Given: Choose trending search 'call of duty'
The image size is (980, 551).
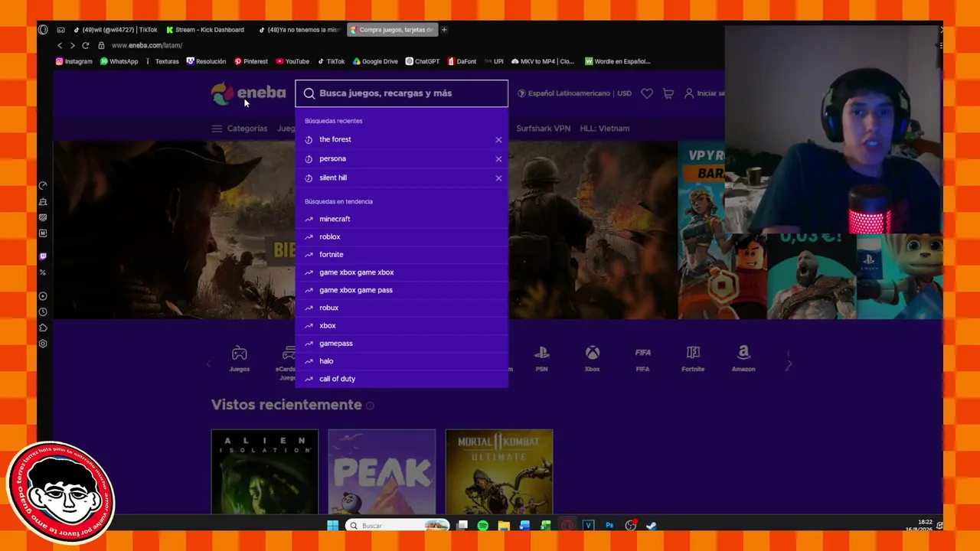Looking at the screenshot, I should pyautogui.click(x=402, y=379).
